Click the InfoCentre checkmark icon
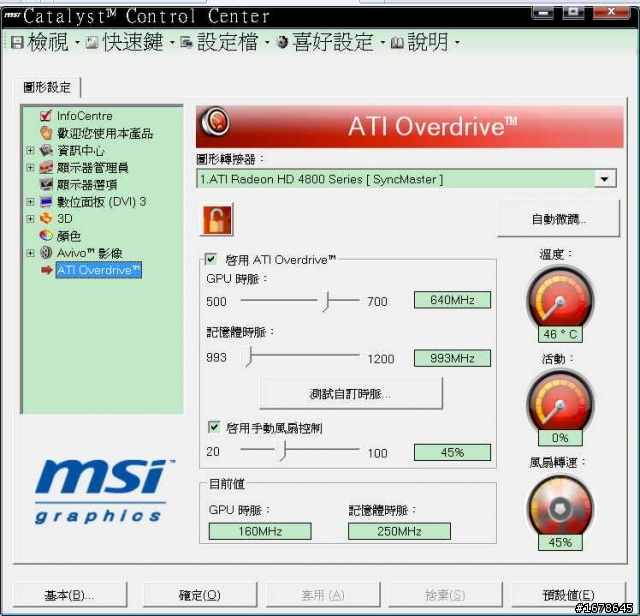 (46, 116)
